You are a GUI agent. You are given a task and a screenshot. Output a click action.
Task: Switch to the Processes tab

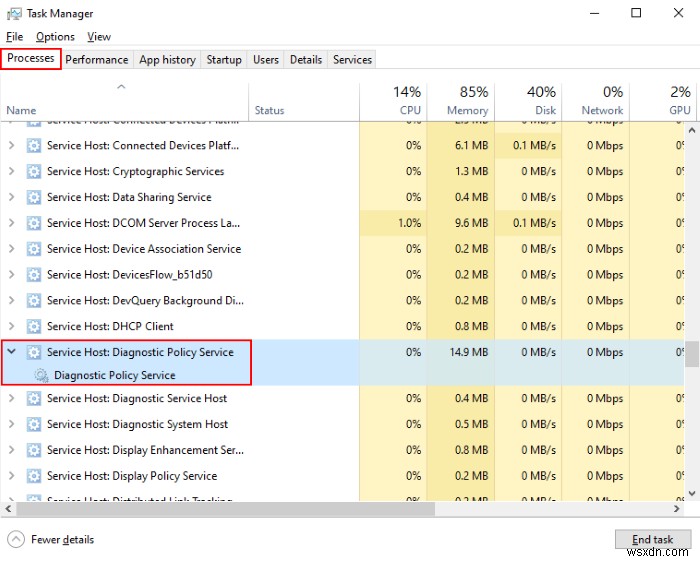(31, 58)
